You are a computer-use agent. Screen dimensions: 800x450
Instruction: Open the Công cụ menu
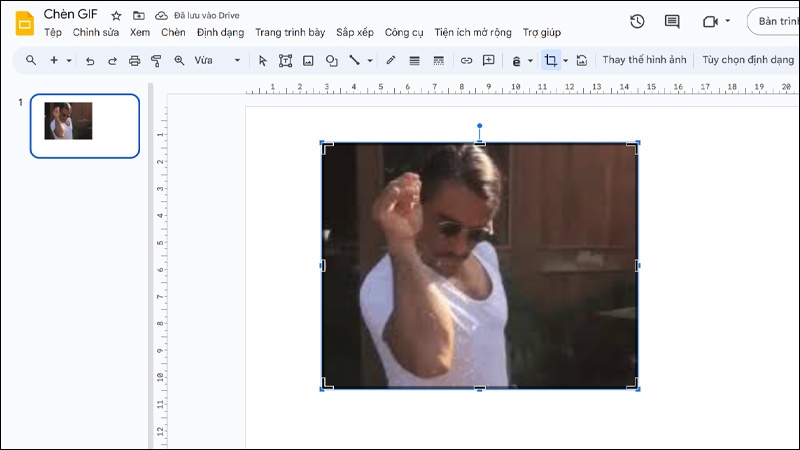[x=404, y=33]
